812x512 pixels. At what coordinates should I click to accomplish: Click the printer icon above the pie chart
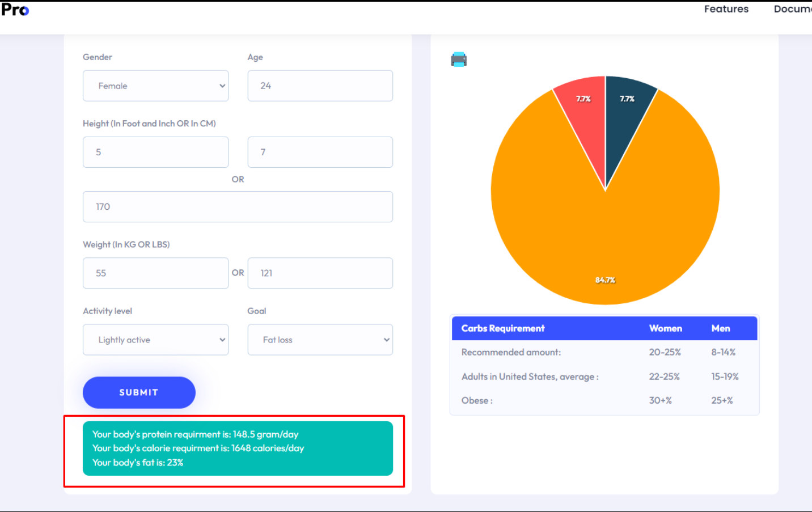[459, 60]
